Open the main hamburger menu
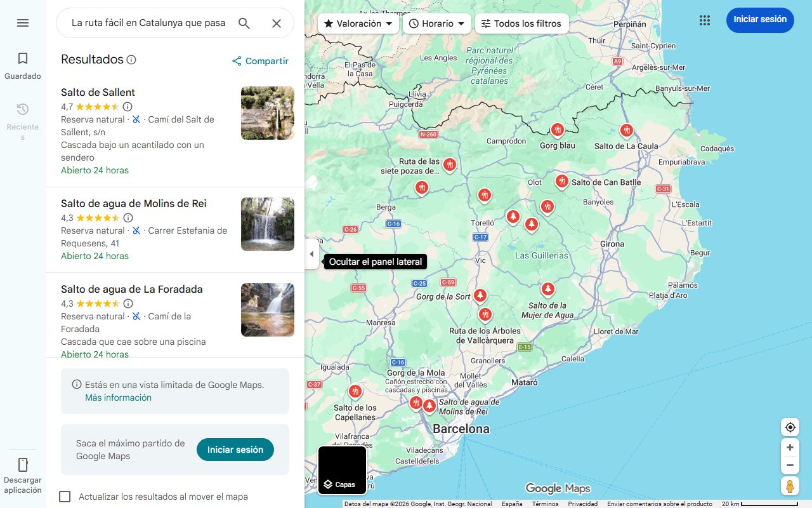The height and width of the screenshot is (508, 812). coord(23,23)
